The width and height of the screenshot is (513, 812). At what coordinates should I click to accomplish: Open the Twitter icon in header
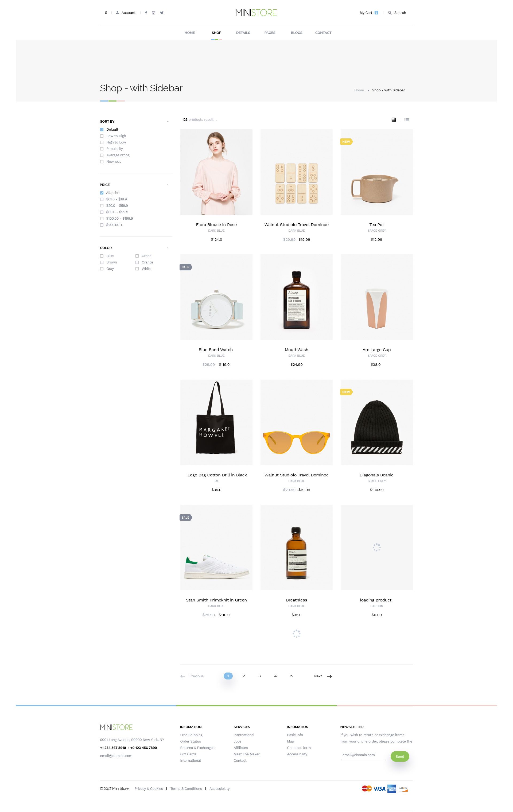[x=162, y=13]
